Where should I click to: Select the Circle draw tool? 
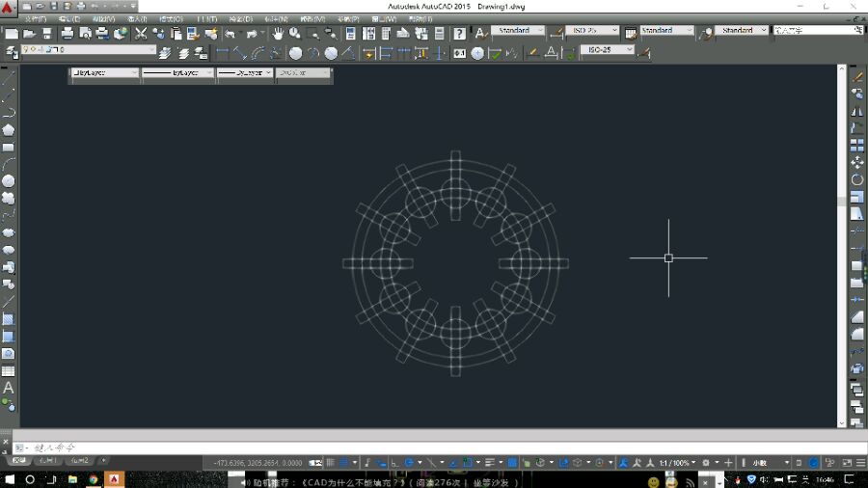click(x=9, y=181)
